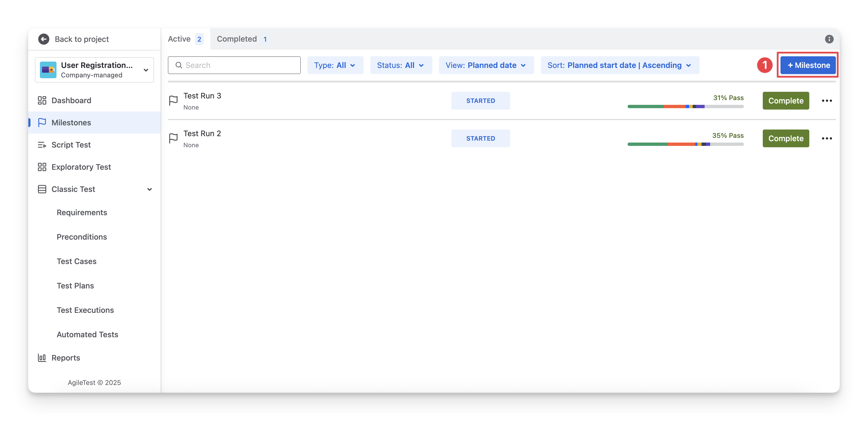The image size is (868, 421).
Task: Click the Test Run 2 flag icon
Action: [173, 138]
